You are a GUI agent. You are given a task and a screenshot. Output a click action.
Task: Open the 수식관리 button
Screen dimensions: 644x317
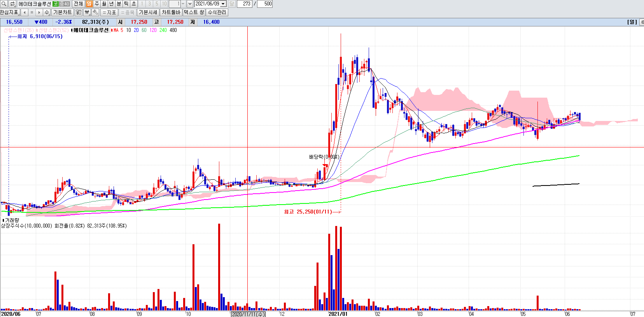tap(217, 12)
